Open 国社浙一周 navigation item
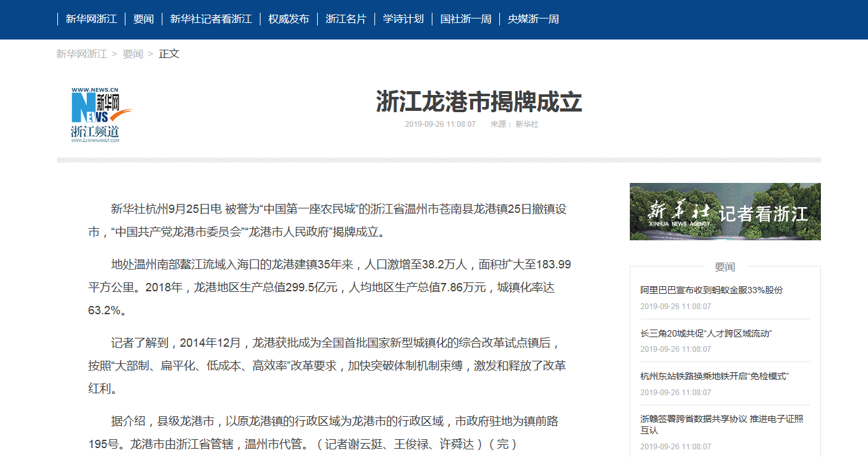This screenshot has width=868, height=457. [x=466, y=19]
